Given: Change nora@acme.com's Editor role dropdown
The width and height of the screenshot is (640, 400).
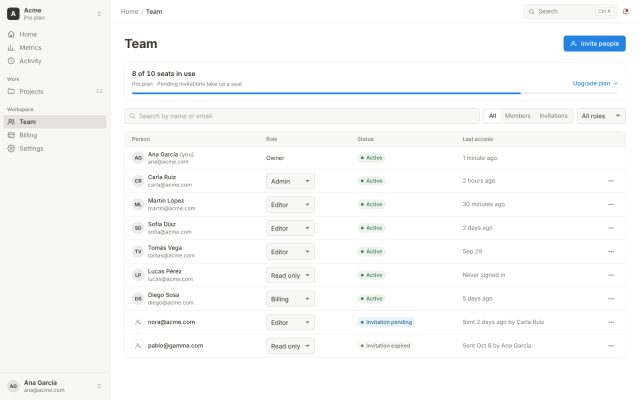Looking at the screenshot, I should (290, 322).
